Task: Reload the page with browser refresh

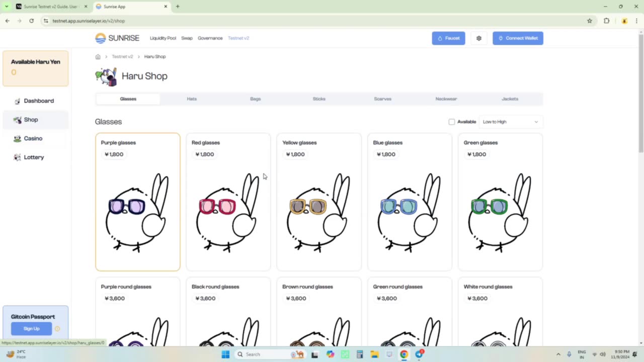Action: coord(31,21)
